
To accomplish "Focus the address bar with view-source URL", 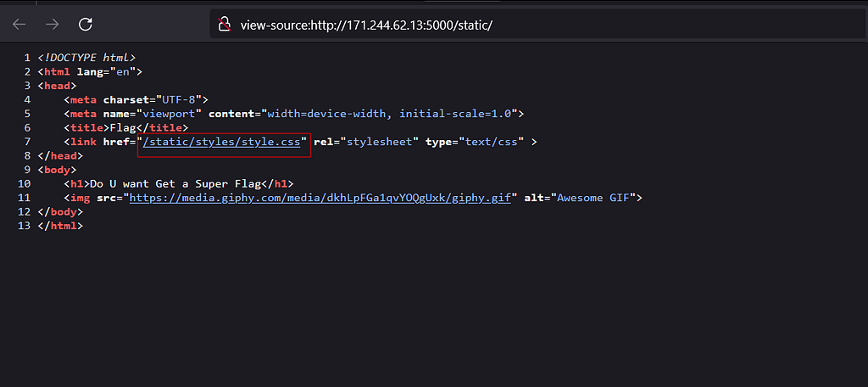I will pos(537,25).
